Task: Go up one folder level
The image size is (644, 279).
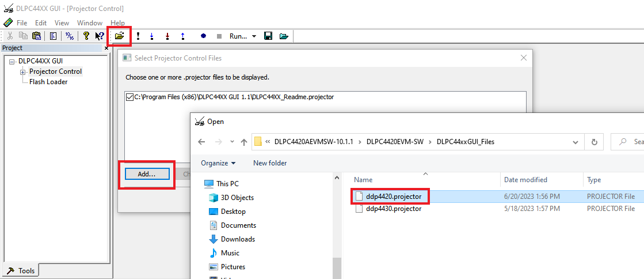Action: pos(244,142)
